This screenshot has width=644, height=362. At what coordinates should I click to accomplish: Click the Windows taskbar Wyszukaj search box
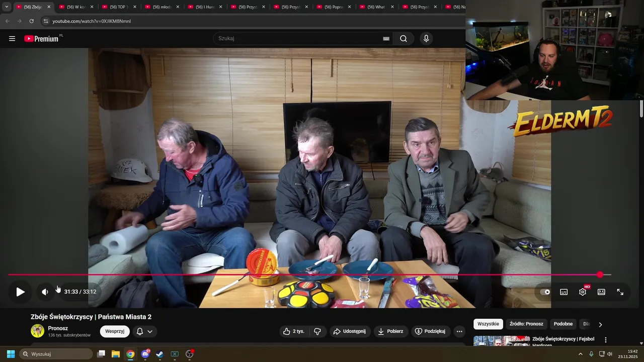tap(56, 354)
